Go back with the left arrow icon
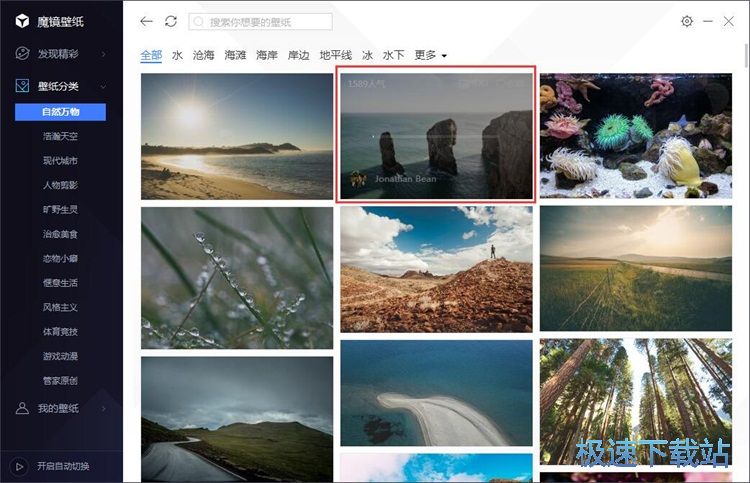This screenshot has width=750, height=483. [146, 22]
